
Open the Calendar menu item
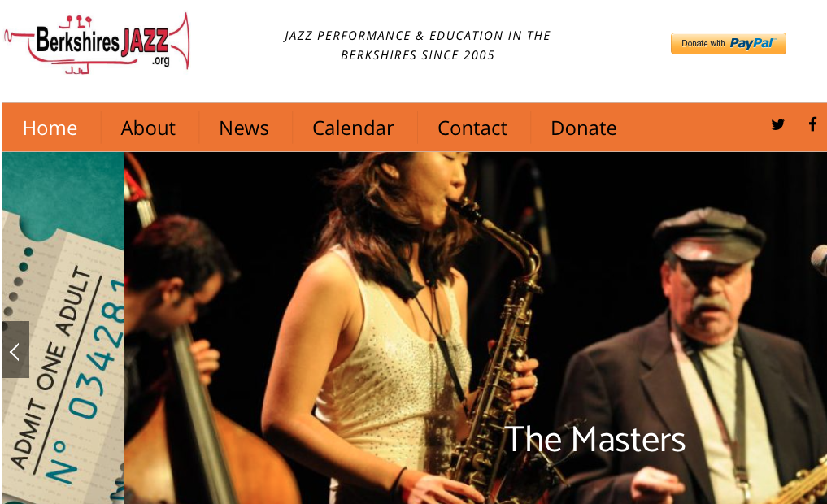(353, 128)
